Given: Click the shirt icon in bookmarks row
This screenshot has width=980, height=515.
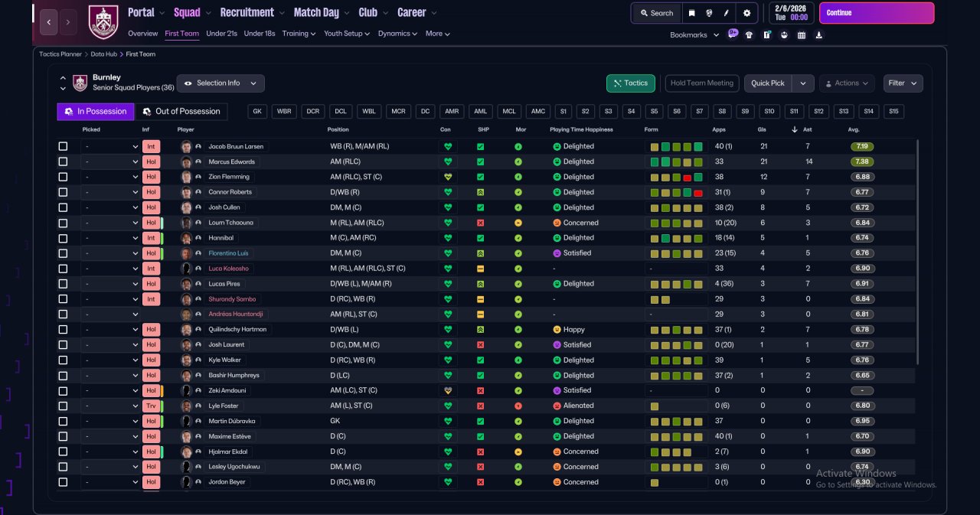Looking at the screenshot, I should (x=749, y=34).
